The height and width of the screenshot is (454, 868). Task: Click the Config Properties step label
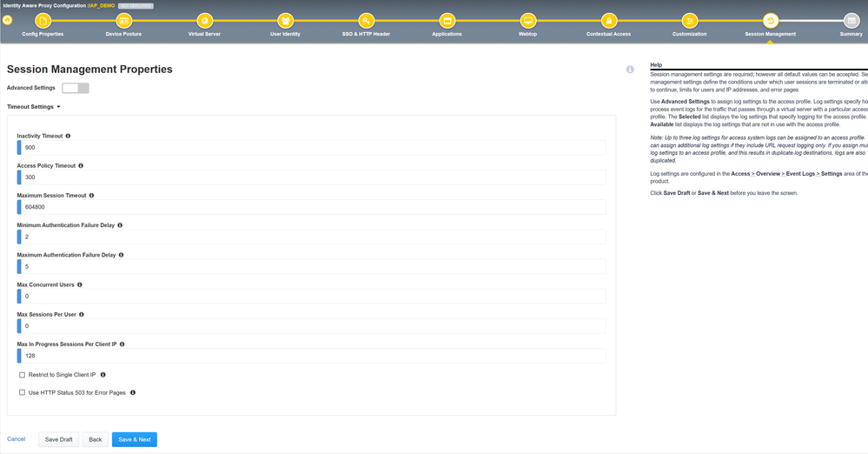43,34
